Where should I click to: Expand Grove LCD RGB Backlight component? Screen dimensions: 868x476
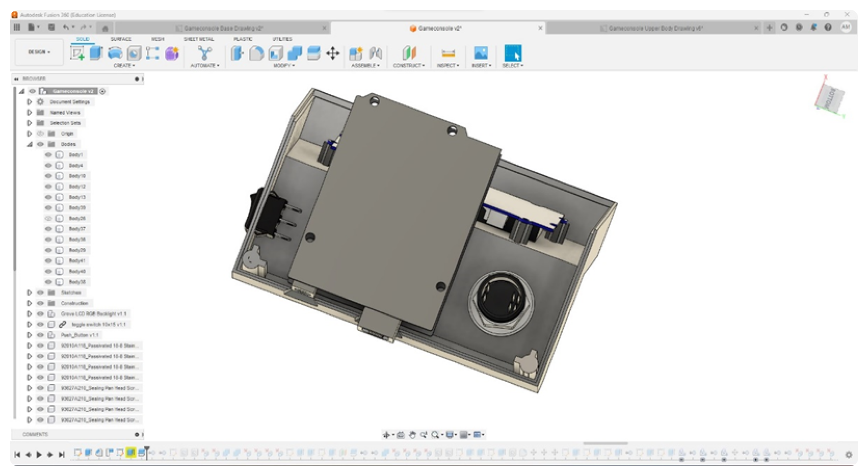tap(29, 314)
